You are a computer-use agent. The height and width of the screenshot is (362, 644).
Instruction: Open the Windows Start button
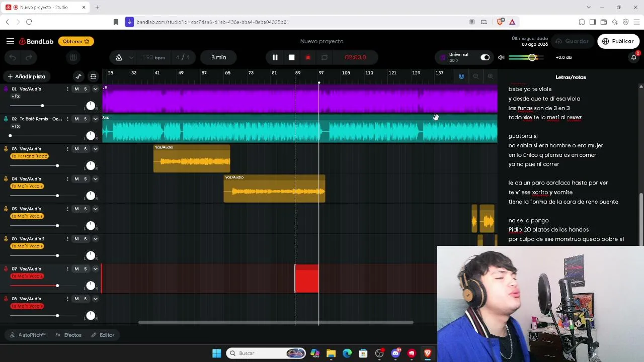pos(217,353)
